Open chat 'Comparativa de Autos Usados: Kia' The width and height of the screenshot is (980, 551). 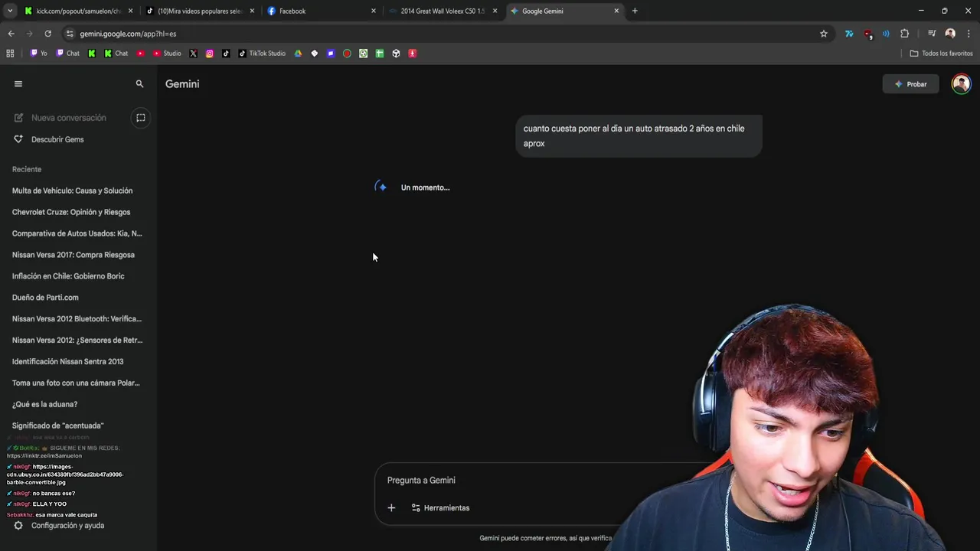[77, 233]
